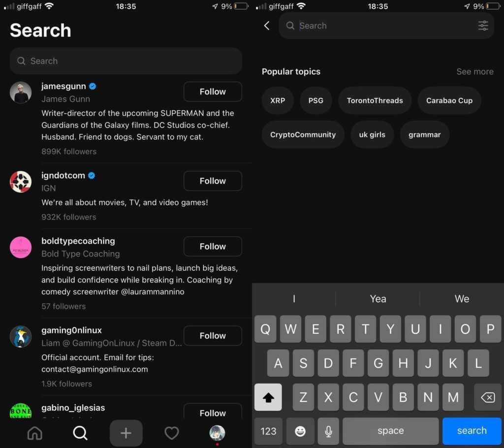Open the gabino_iglesias username
The height and width of the screenshot is (448, 504).
click(x=73, y=408)
